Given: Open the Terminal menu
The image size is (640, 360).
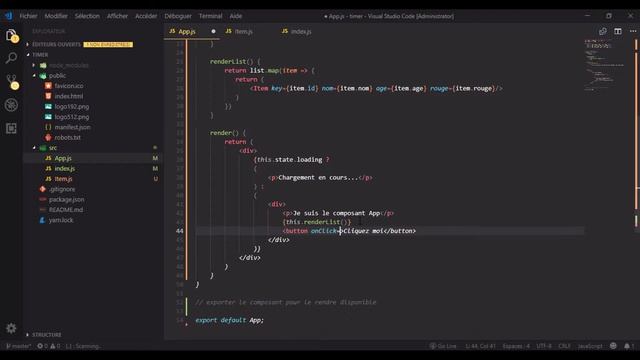Looking at the screenshot, I should point(210,16).
